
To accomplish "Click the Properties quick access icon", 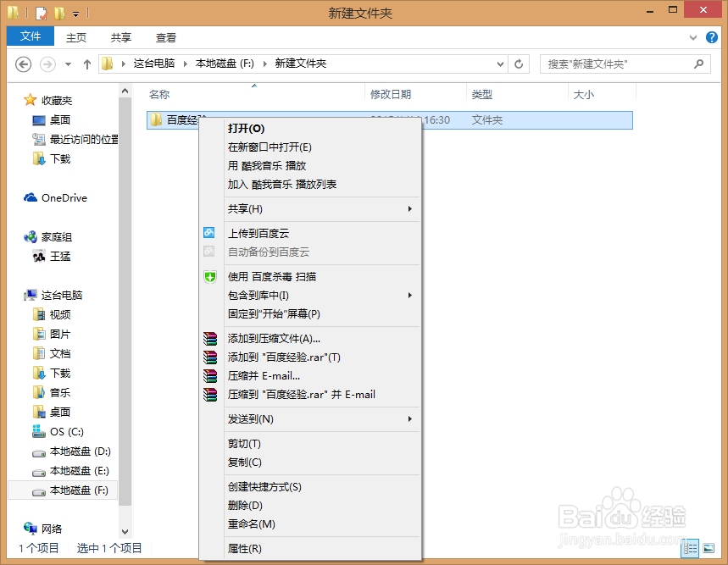I will [x=42, y=13].
